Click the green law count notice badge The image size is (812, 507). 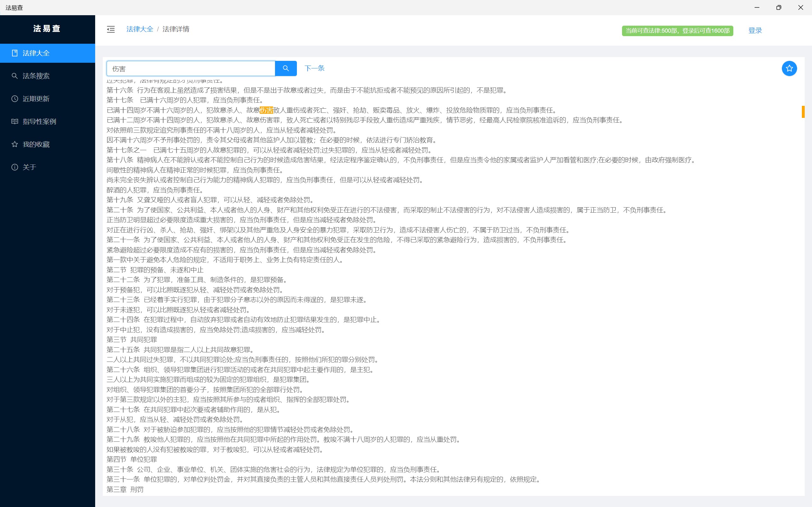pos(677,30)
